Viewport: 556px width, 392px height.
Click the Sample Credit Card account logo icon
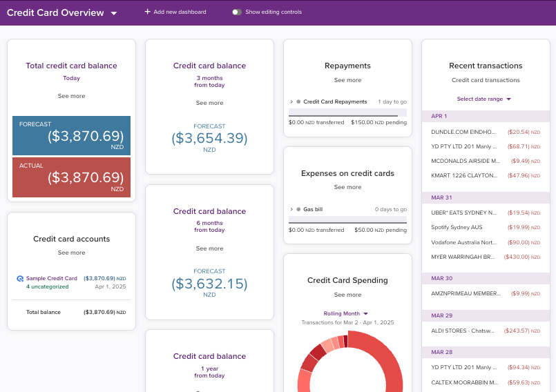pos(20,279)
